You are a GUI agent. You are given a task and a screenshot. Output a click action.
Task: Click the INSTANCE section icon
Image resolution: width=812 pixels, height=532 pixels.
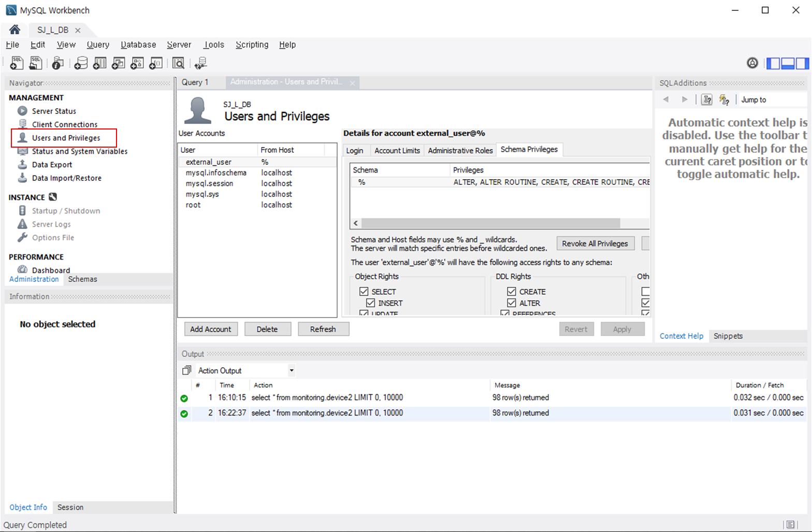(x=53, y=197)
